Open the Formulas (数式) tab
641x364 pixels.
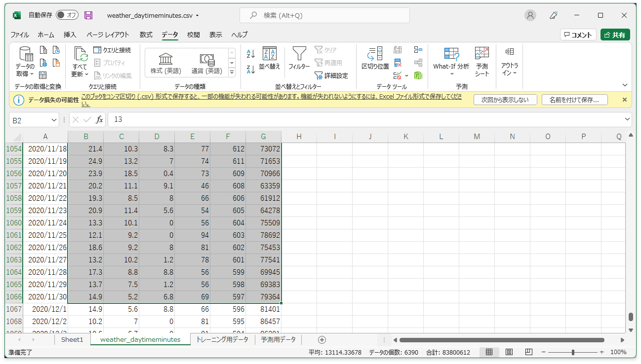[146, 35]
